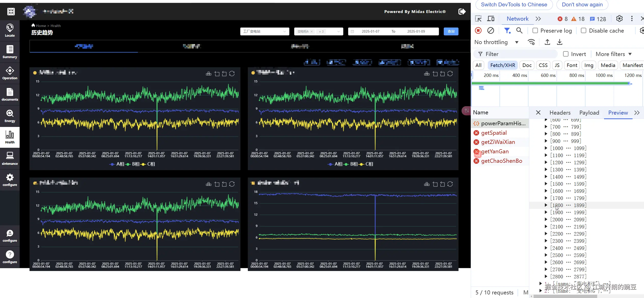Click the Home icon in breadcrumb
Image resolution: width=644 pixels, height=298 pixels.
pos(33,25)
